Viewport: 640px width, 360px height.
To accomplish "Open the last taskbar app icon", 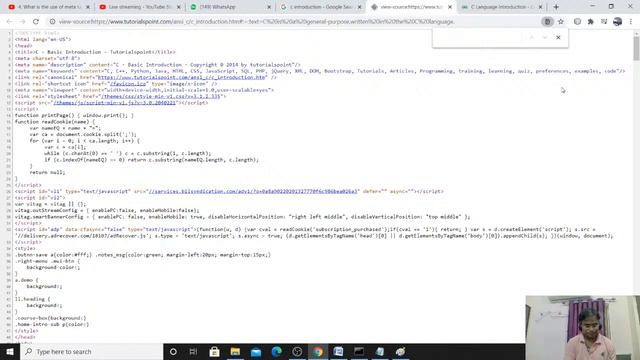I will click(401, 351).
